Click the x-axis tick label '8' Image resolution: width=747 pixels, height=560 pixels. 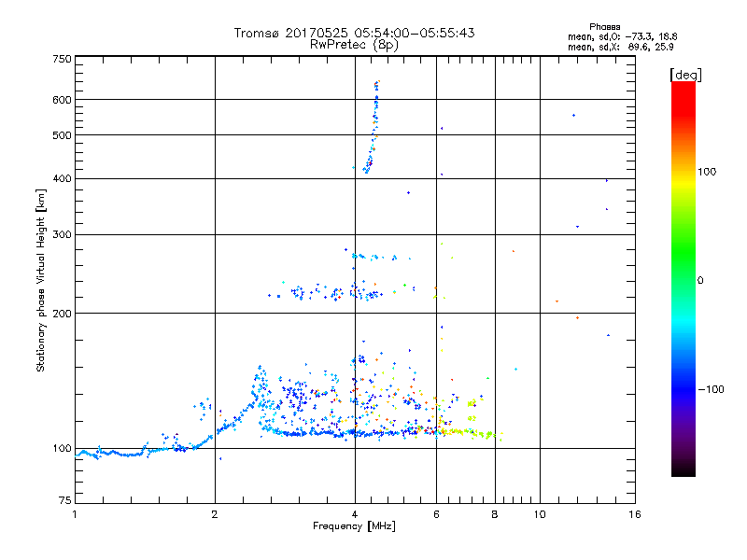coord(495,514)
